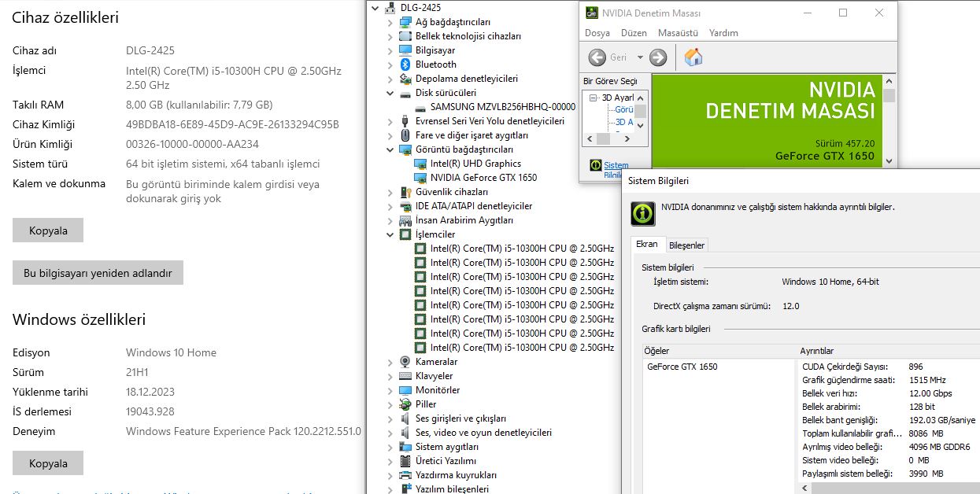Screen dimensions: 980x494
Task: Click the down arrow of task tree vertical scrollbar
Action: 641,125
